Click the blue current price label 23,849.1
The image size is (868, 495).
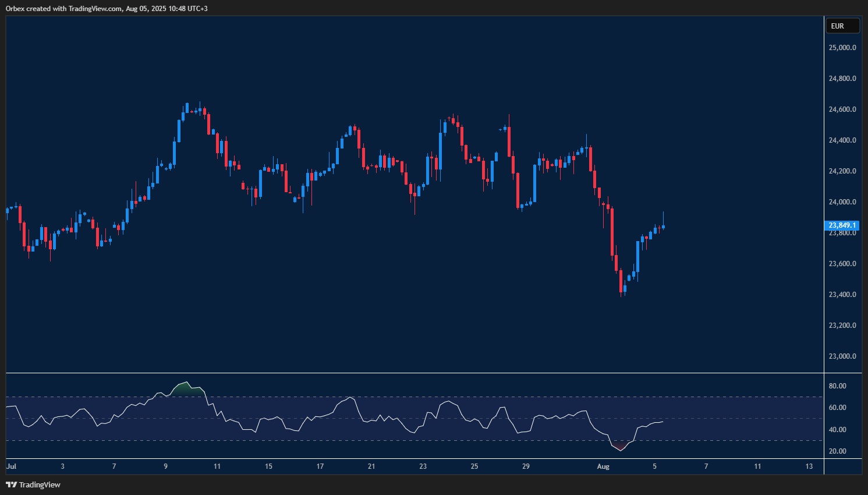[x=841, y=225]
